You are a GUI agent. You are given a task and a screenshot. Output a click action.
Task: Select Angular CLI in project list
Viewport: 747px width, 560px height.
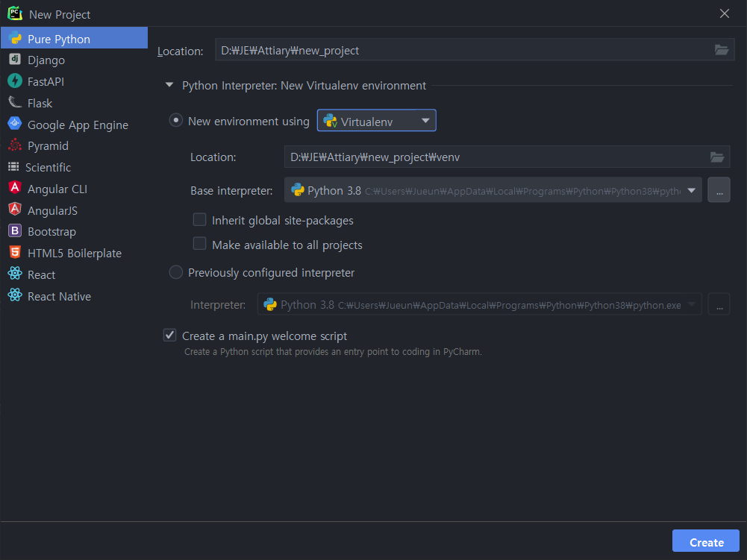tap(75, 188)
